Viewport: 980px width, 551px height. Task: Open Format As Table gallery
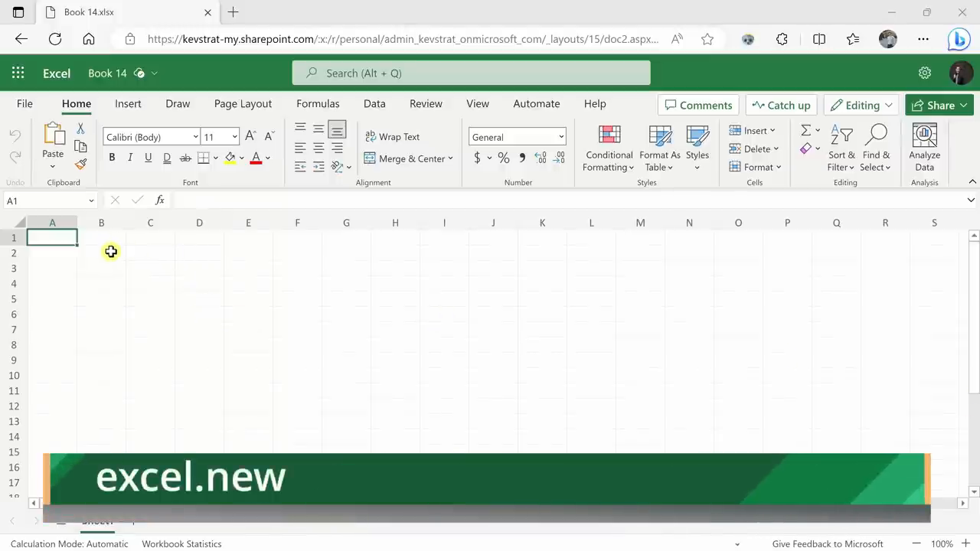tap(659, 148)
